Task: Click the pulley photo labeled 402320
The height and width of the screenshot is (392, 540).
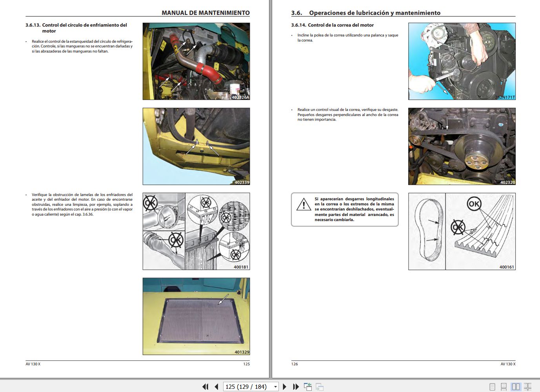Action: [x=462, y=146]
